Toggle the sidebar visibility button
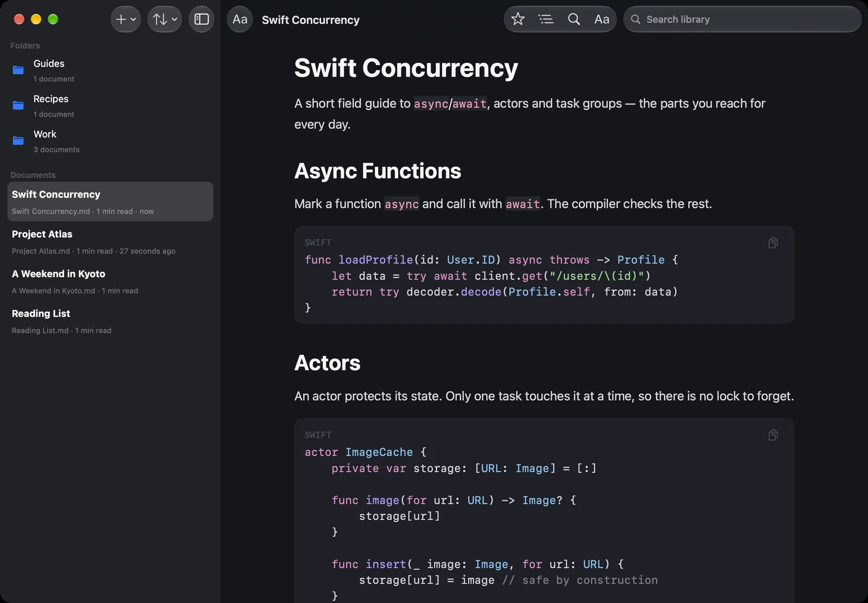Screen dimensions: 868x603 pyautogui.click(x=201, y=20)
